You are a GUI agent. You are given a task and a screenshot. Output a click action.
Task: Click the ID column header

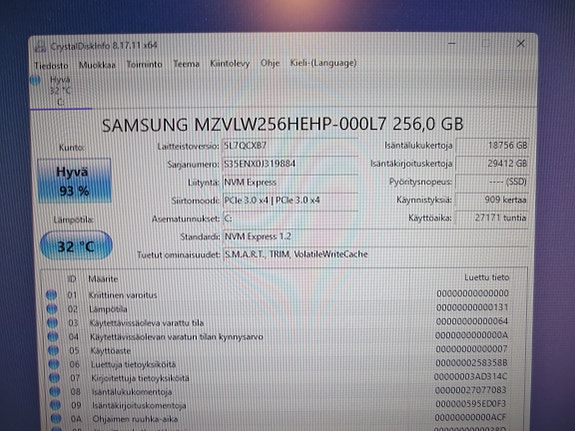click(72, 279)
